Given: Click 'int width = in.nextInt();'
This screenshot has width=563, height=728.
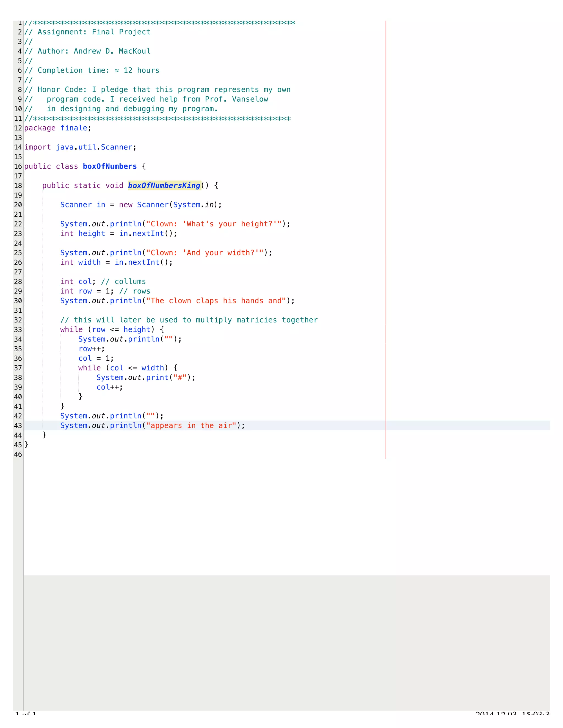Looking at the screenshot, I should click(x=117, y=262).
